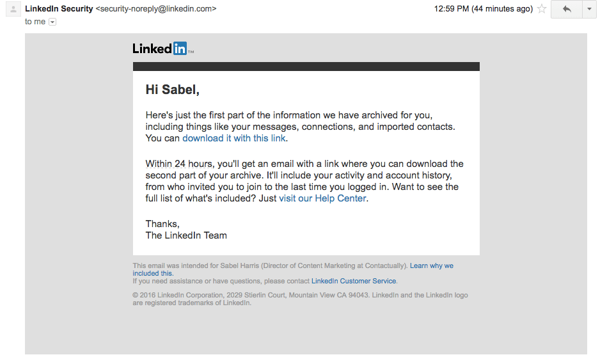
Task: Click the security-noreply@linkedin.com address
Action: point(156,8)
